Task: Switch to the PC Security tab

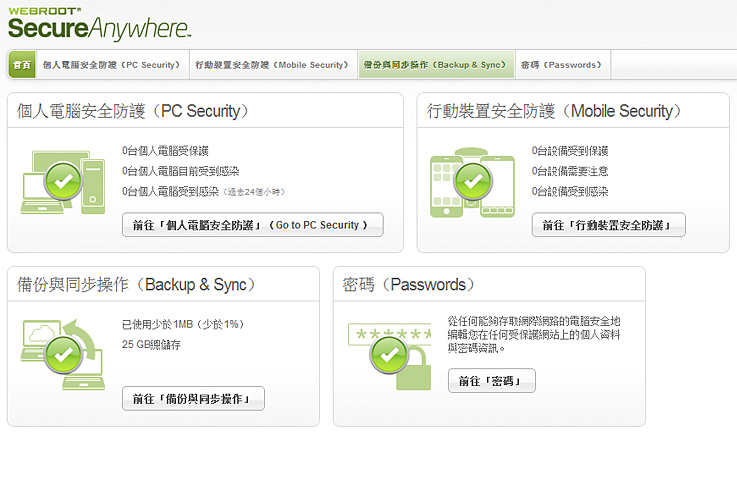Action: tap(112, 64)
